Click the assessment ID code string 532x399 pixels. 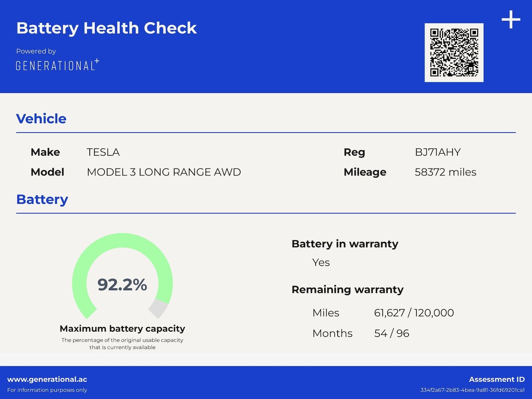472,390
